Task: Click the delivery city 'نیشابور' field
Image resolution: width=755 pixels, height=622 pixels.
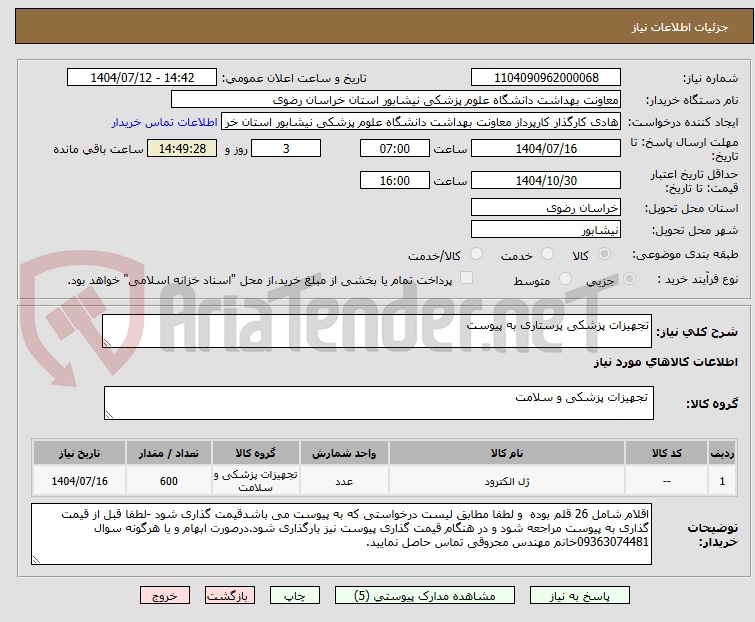Action: (x=546, y=230)
